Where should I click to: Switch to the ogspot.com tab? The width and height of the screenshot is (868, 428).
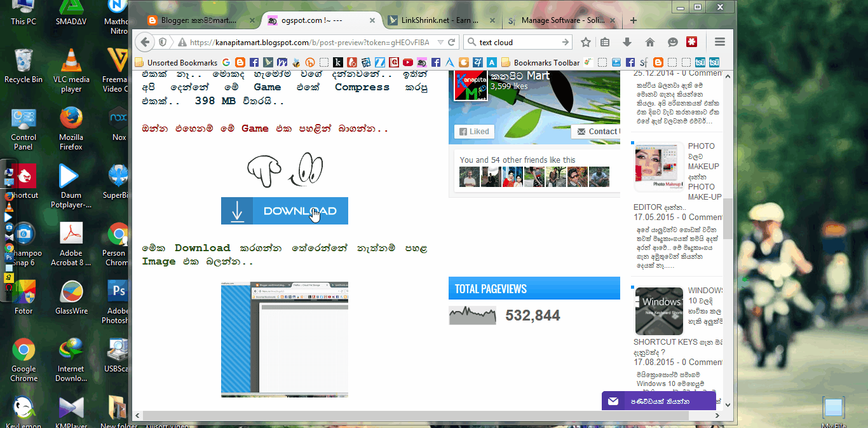(321, 20)
